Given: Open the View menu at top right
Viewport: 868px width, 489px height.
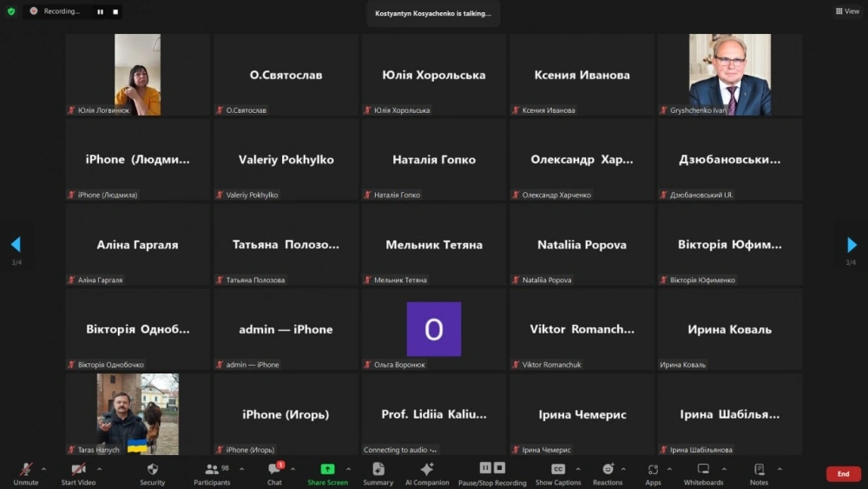Looking at the screenshot, I should (x=847, y=11).
